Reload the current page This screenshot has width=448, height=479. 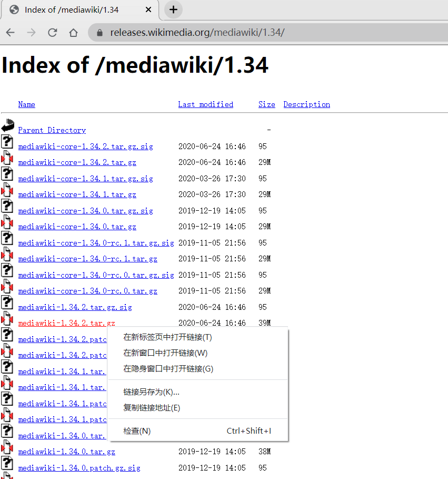click(x=53, y=32)
